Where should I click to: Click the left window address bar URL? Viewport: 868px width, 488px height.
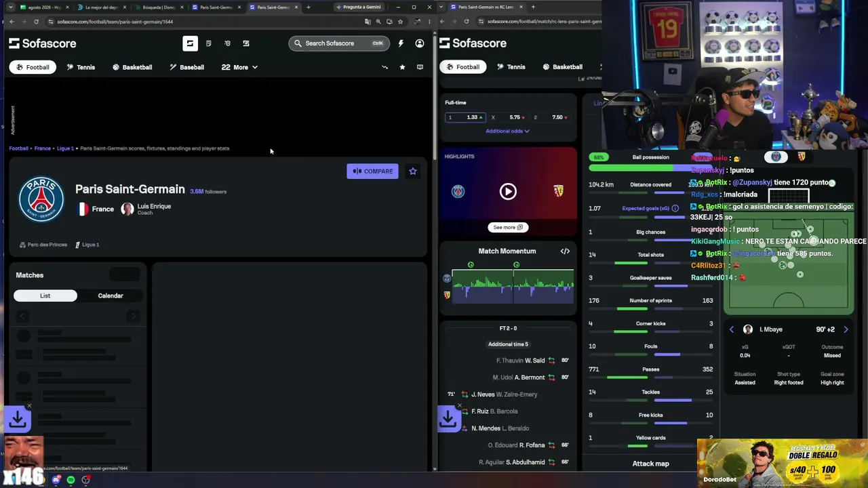coord(115,22)
